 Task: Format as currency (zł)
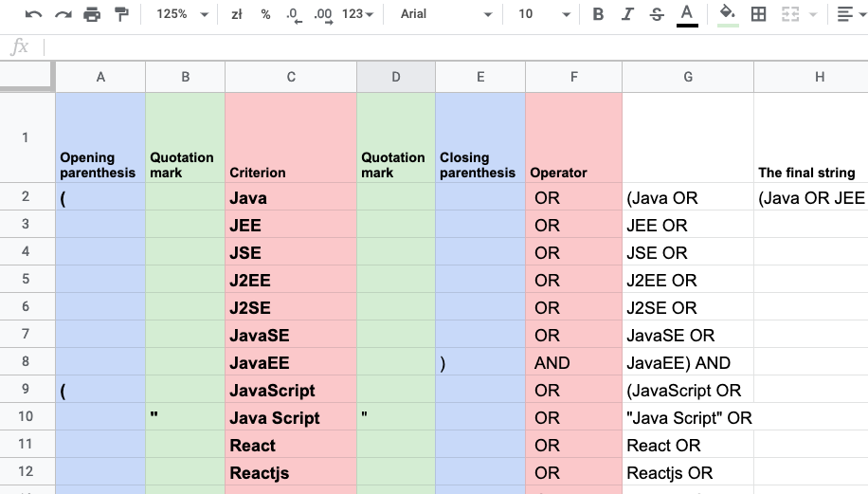tap(237, 14)
